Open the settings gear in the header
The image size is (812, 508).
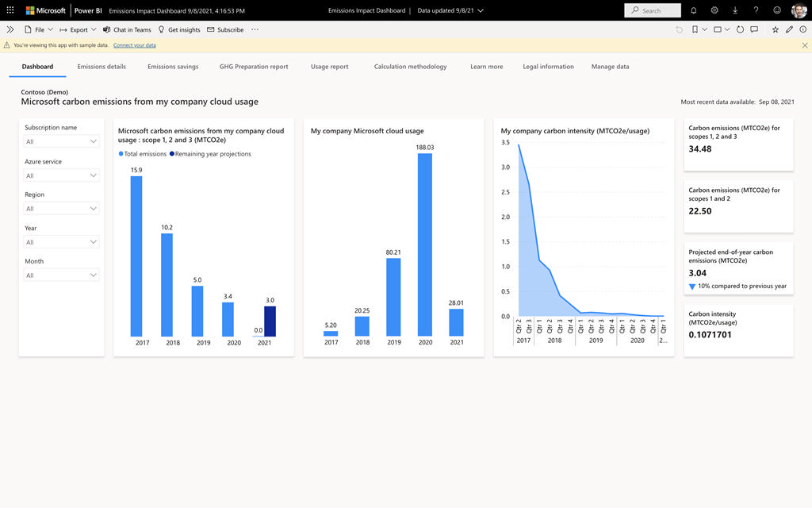[714, 10]
